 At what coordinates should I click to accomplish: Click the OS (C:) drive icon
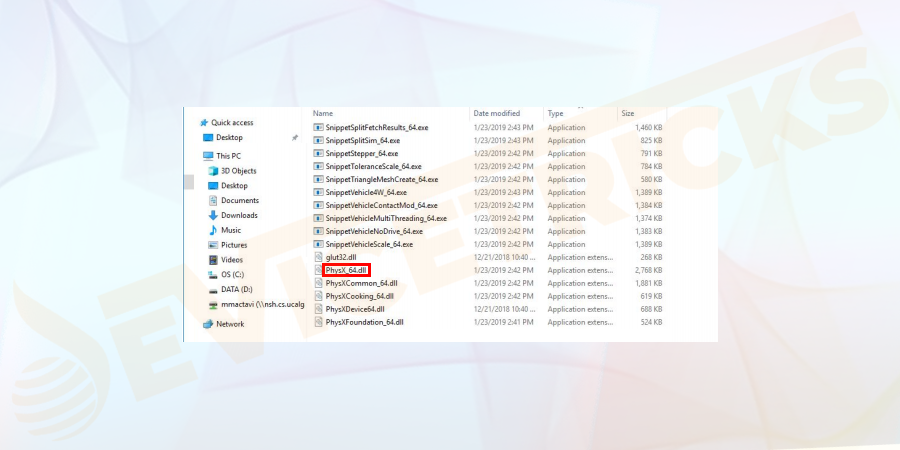[213, 275]
